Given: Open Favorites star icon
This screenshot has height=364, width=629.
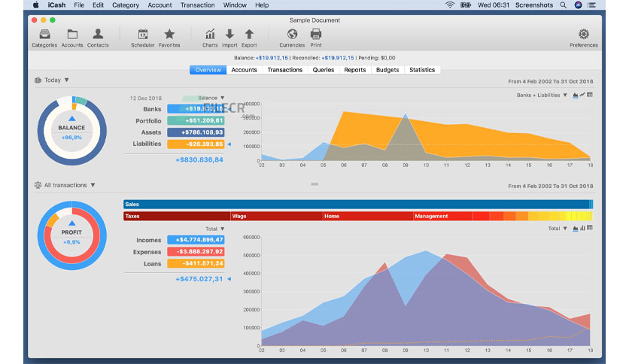Looking at the screenshot, I should (x=169, y=35).
